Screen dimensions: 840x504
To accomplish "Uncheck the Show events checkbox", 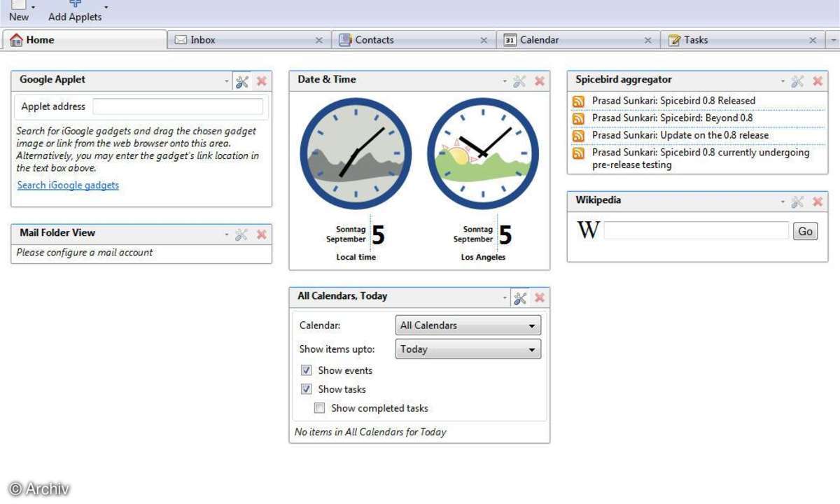I will (x=307, y=370).
